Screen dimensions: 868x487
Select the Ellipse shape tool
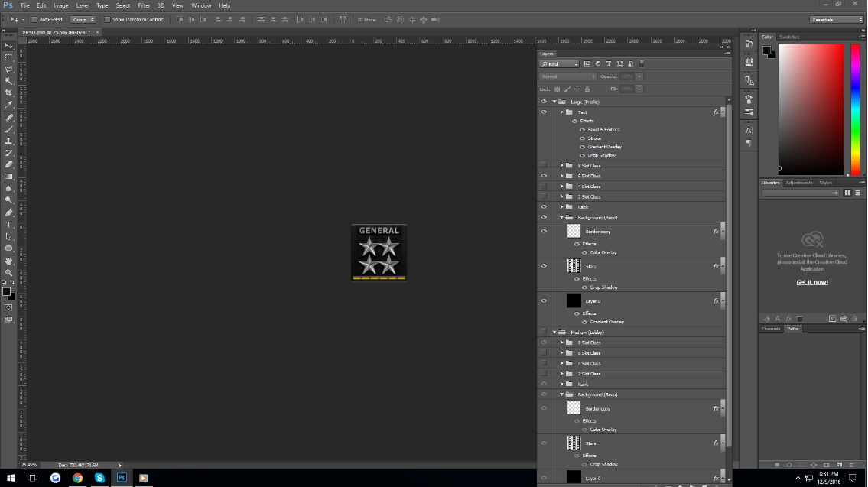tap(8, 248)
